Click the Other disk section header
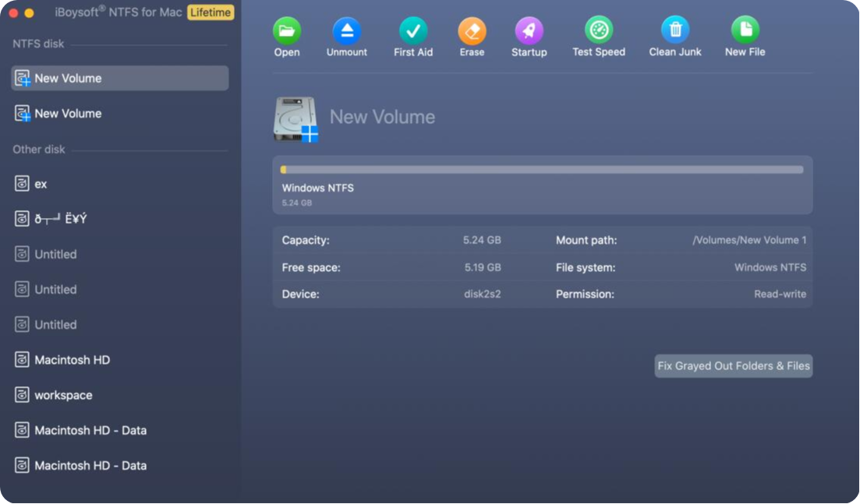 coord(39,149)
